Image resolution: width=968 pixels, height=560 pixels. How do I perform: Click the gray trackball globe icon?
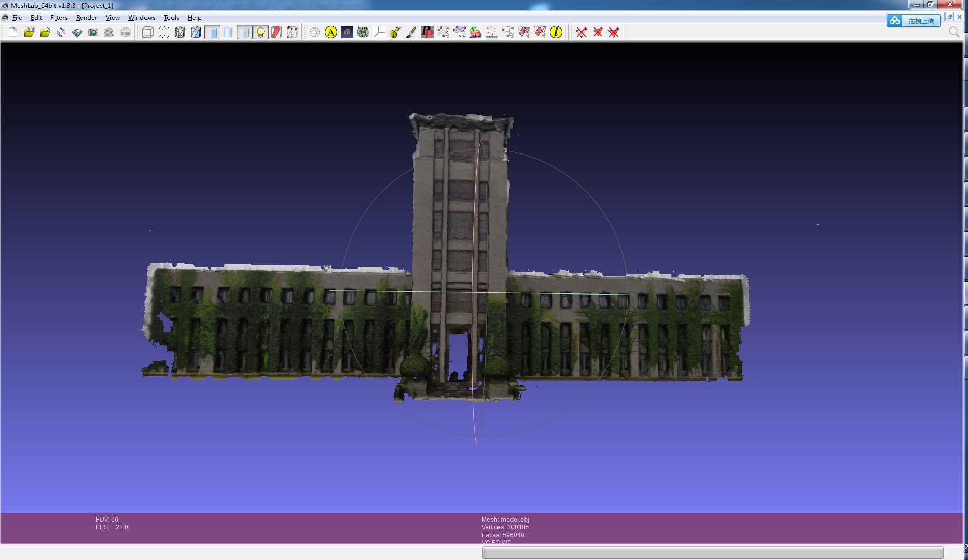[315, 32]
